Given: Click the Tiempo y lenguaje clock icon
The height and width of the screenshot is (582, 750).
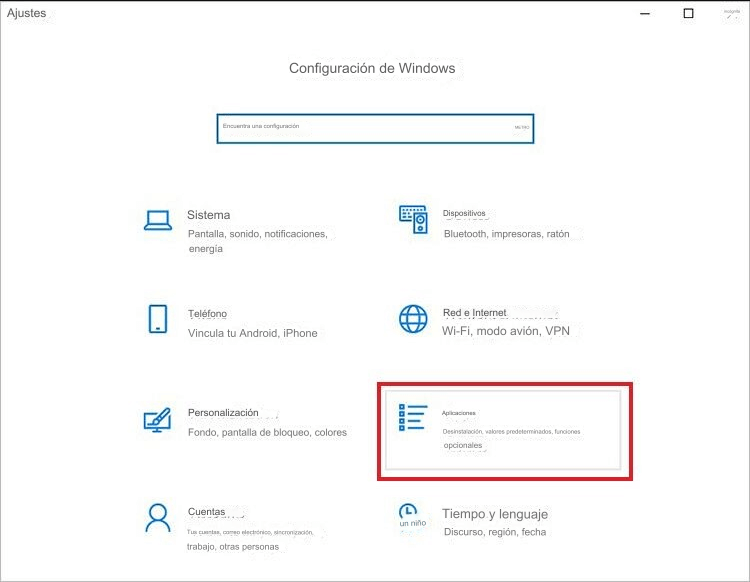Looking at the screenshot, I should pos(408,511).
